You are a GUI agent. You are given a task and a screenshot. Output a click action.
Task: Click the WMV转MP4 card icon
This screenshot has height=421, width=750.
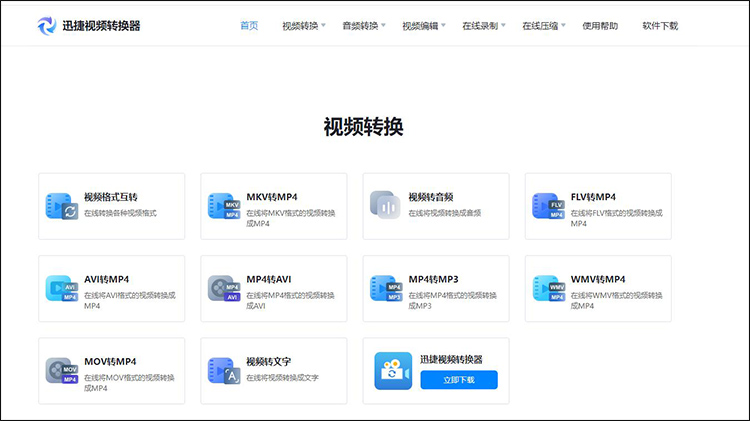click(x=548, y=288)
